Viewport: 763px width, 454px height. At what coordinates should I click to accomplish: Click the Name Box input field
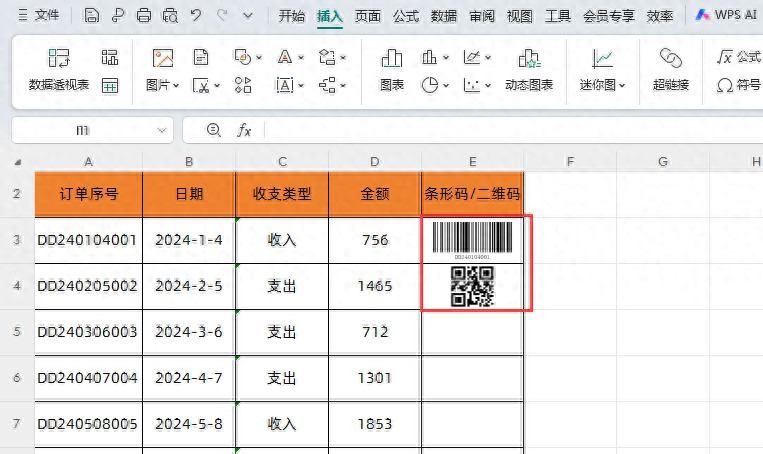coord(83,130)
